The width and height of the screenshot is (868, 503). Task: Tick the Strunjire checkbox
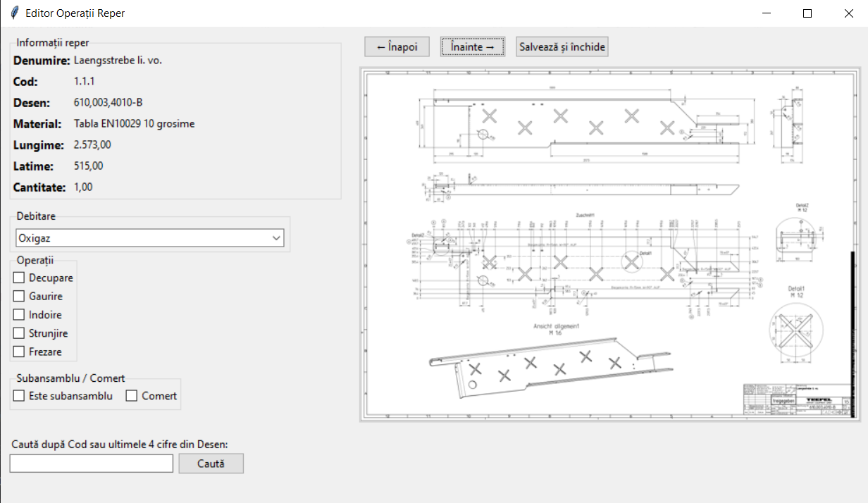click(19, 333)
